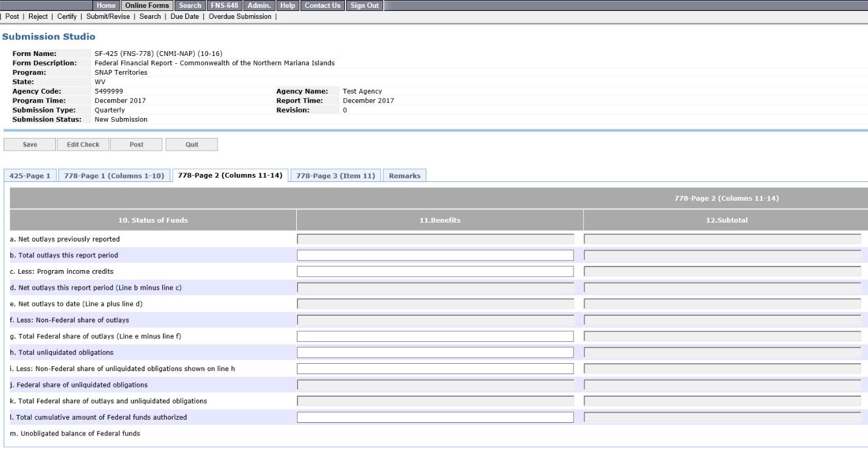The width and height of the screenshot is (868, 452).
Task: Select the Certify submenu link
Action: click(67, 16)
